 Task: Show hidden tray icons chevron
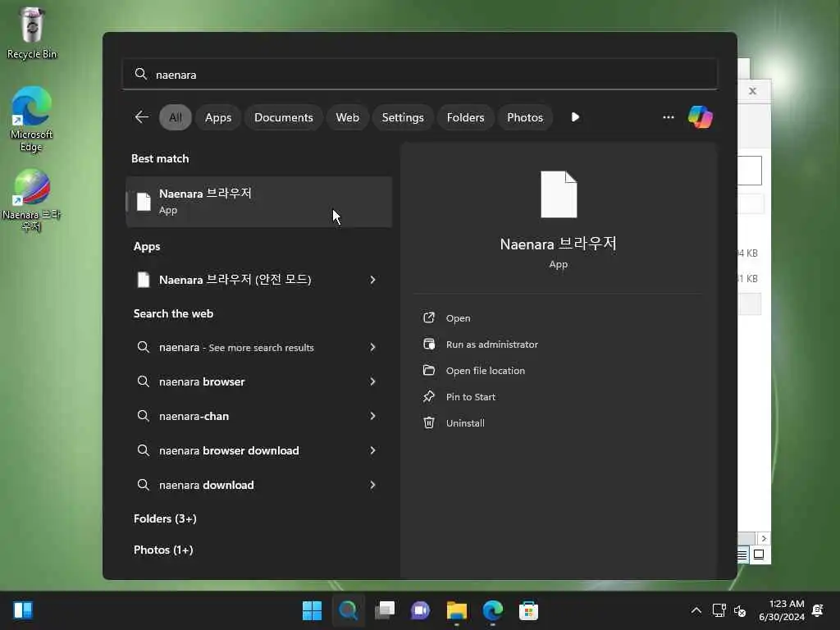tap(696, 610)
